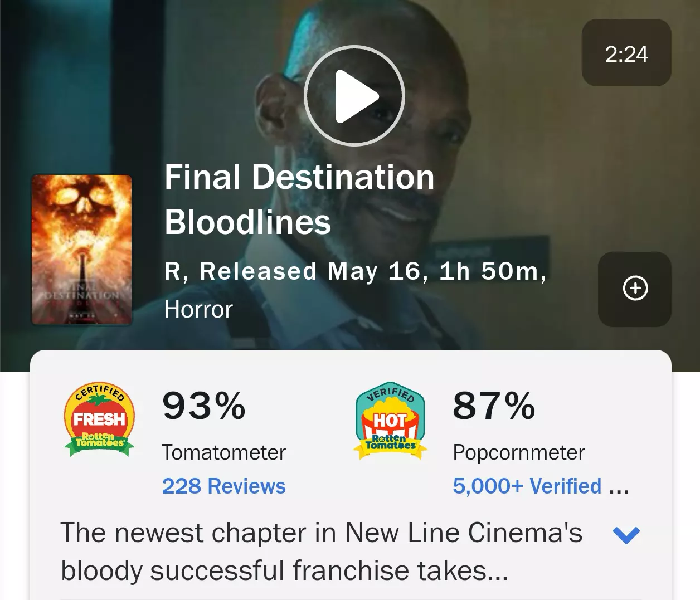Open the movie poster thumbnail
Viewport: 700px width, 600px height.
pos(82,250)
